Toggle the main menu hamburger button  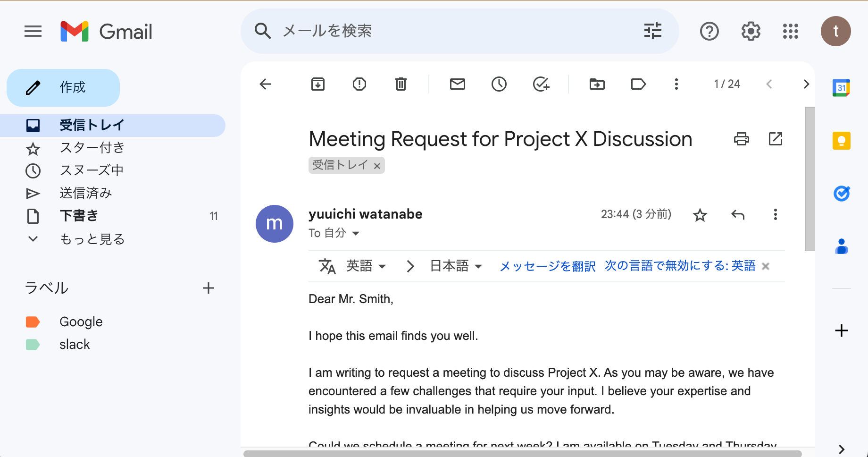point(33,32)
